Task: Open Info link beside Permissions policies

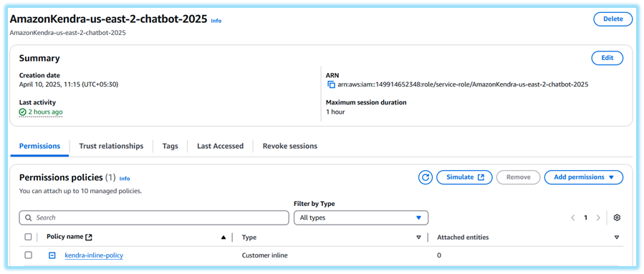Action: [x=125, y=178]
